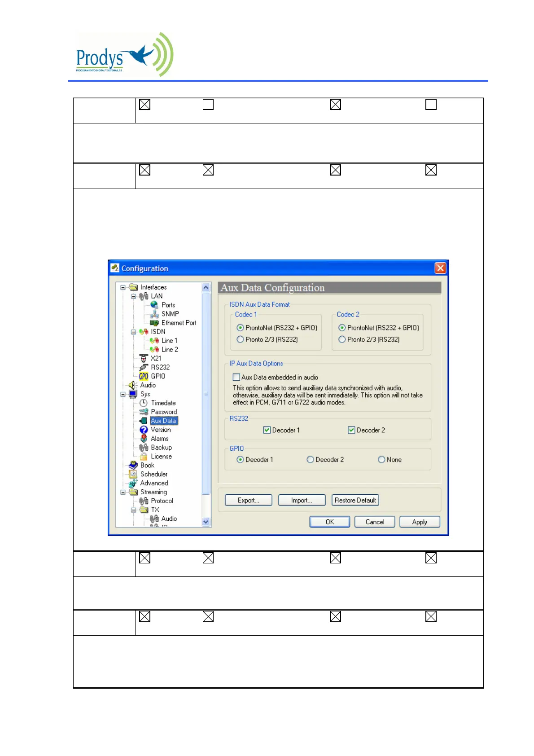The height and width of the screenshot is (756, 534).
Task: Click the Line 2 icon
Action: point(154,350)
